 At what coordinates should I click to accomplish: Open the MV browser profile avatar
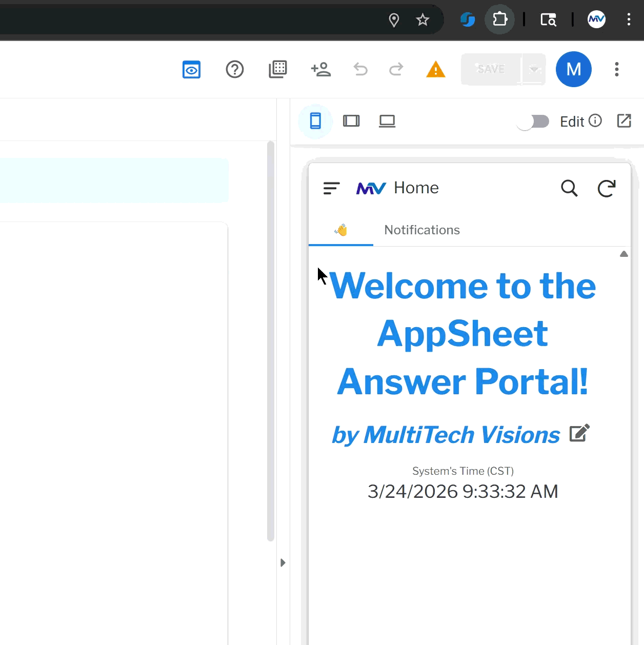(x=596, y=20)
